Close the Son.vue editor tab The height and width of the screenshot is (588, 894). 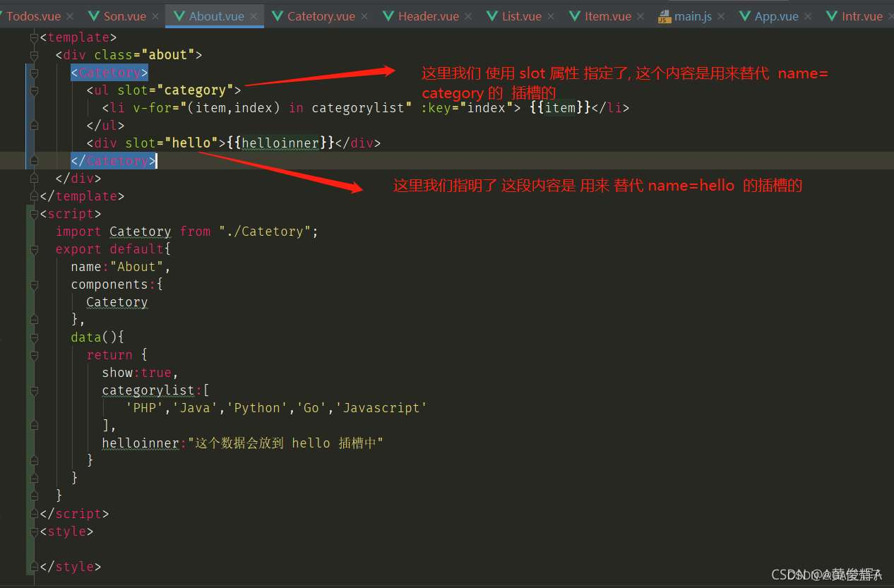tap(155, 16)
